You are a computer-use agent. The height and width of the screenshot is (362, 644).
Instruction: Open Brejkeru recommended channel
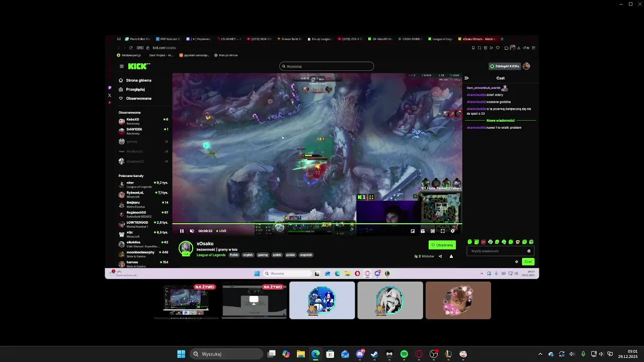point(143,204)
